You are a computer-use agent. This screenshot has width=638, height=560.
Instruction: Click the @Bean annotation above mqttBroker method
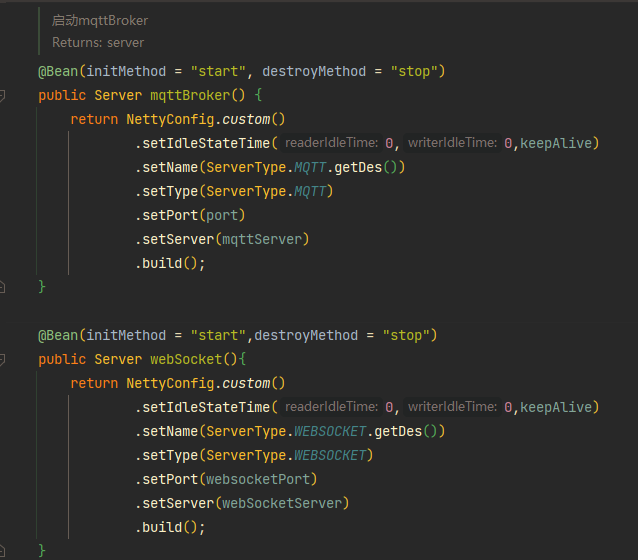tap(58, 71)
